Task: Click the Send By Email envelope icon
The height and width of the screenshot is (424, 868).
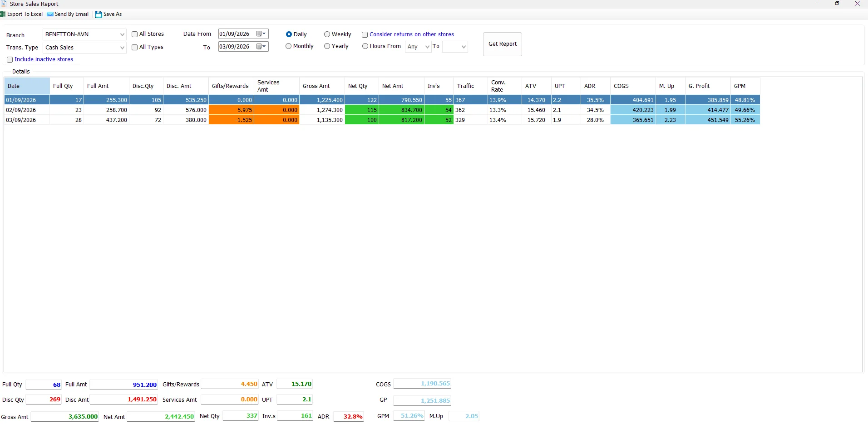Action: coord(50,14)
